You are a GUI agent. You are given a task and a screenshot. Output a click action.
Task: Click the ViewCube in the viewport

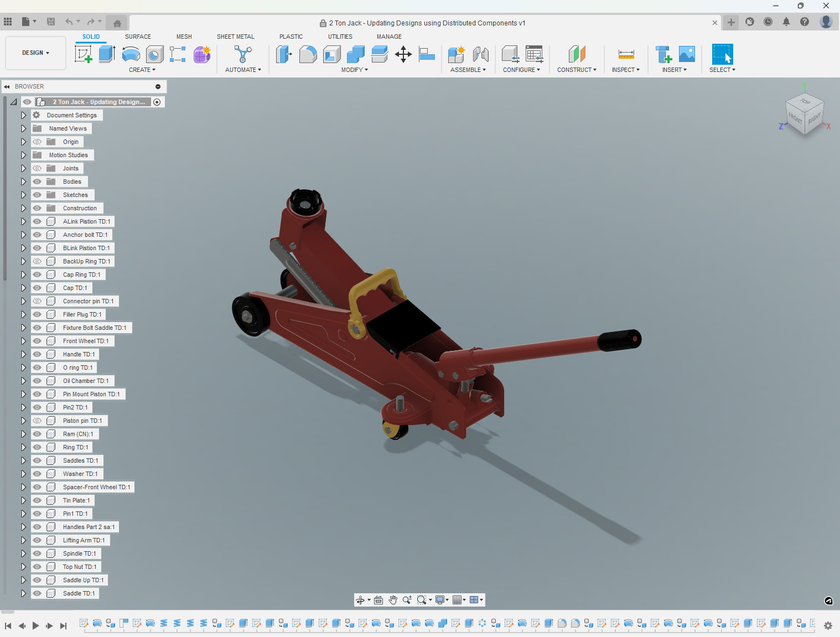click(x=805, y=113)
